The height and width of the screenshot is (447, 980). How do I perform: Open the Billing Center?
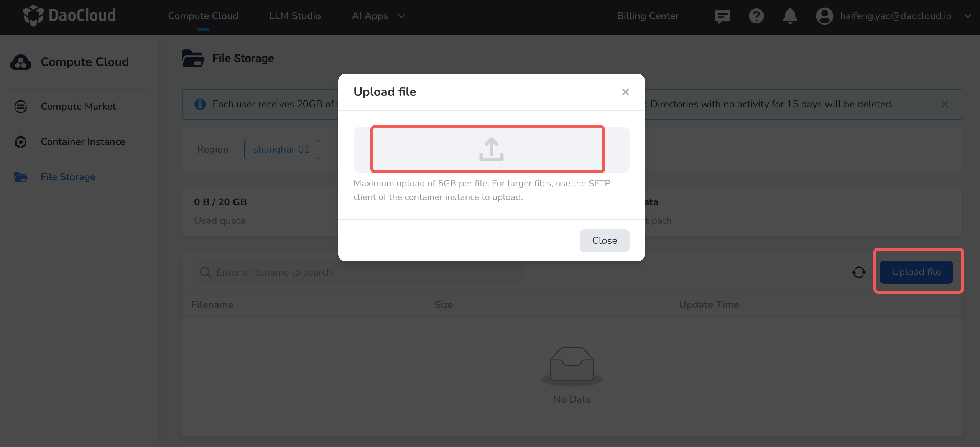[648, 16]
